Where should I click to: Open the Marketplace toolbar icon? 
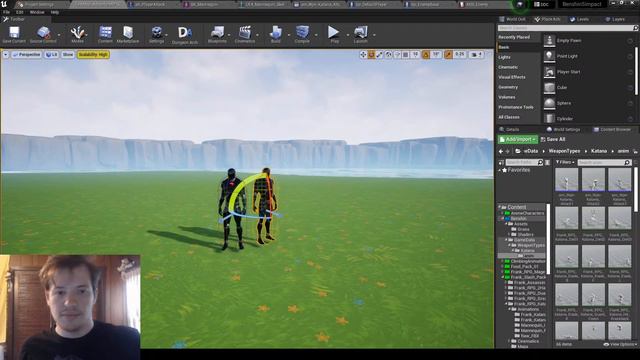pyautogui.click(x=128, y=32)
